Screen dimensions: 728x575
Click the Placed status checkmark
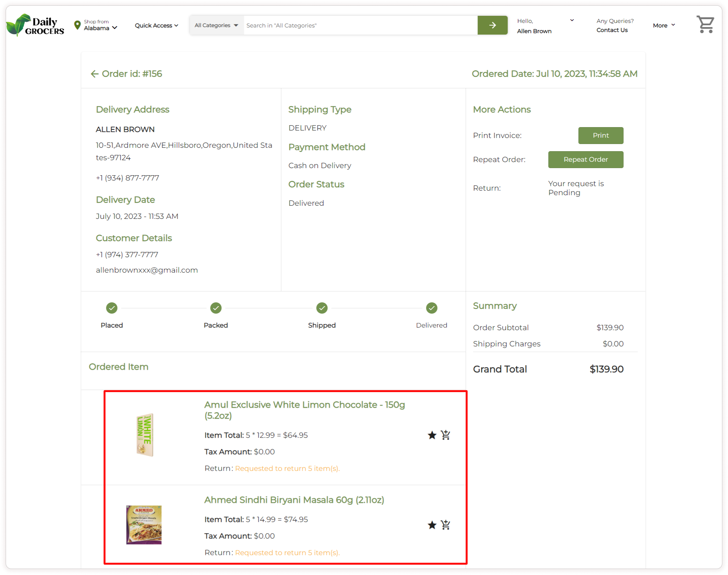(112, 308)
